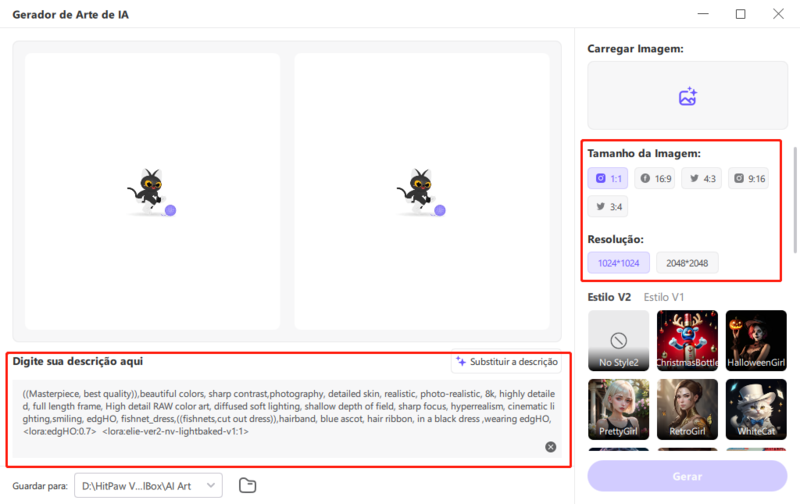Open the save folder icon
The height and width of the screenshot is (504, 800).
coord(248,486)
